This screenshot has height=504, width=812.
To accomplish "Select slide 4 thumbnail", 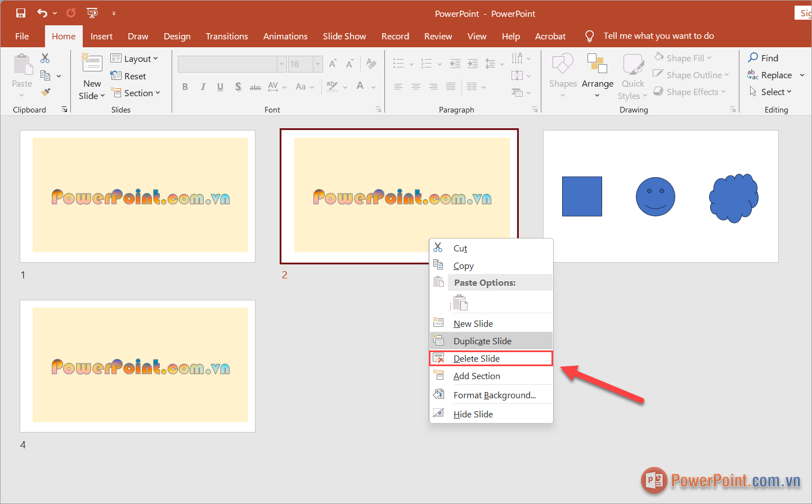I will pos(138,366).
